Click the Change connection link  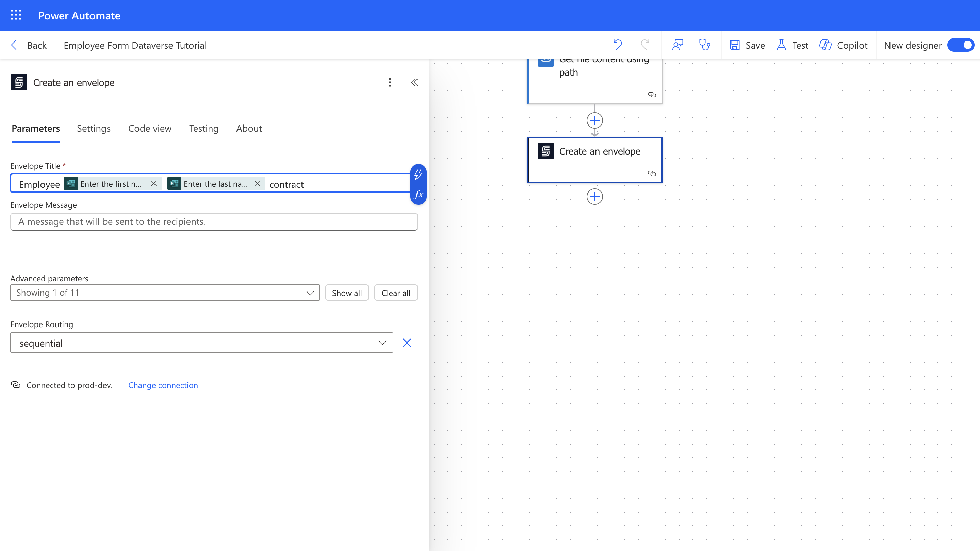(x=163, y=385)
